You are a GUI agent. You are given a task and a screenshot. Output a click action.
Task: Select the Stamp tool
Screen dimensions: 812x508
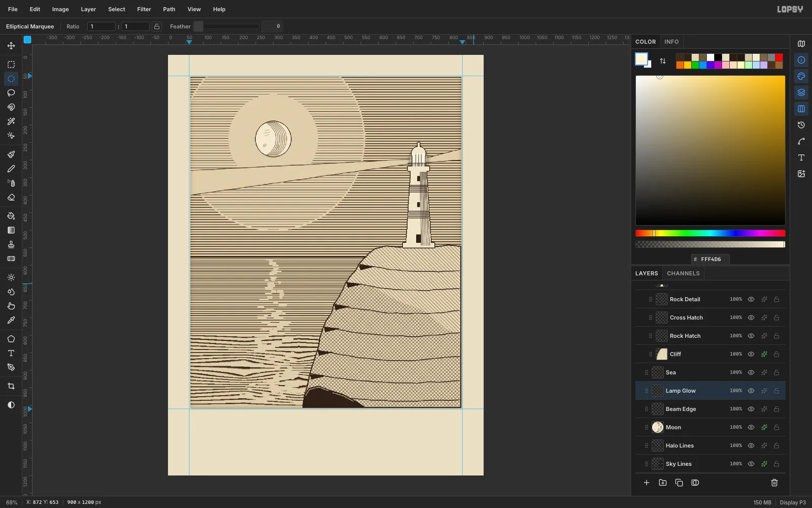[x=11, y=244]
